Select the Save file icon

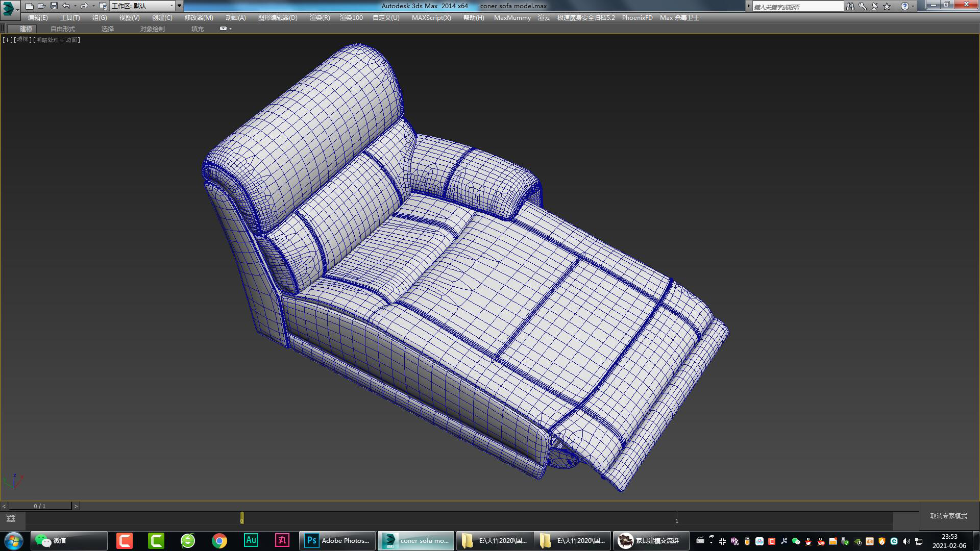(54, 6)
